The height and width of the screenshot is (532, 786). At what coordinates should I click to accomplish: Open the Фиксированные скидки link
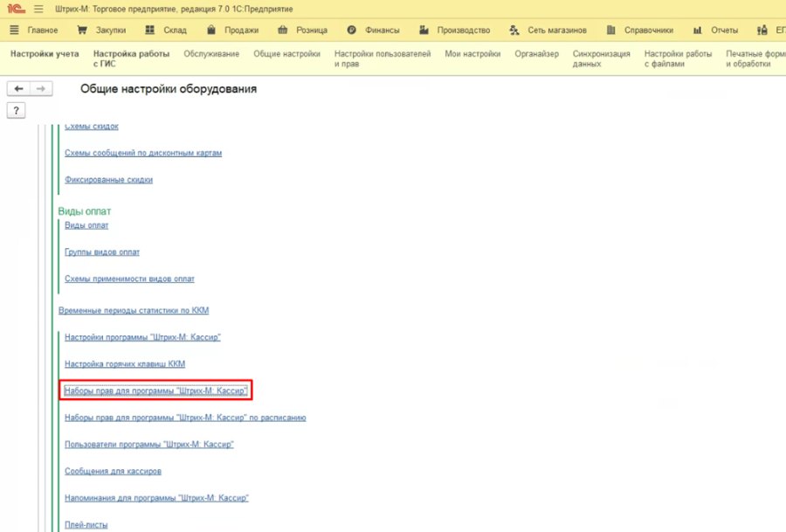(109, 179)
